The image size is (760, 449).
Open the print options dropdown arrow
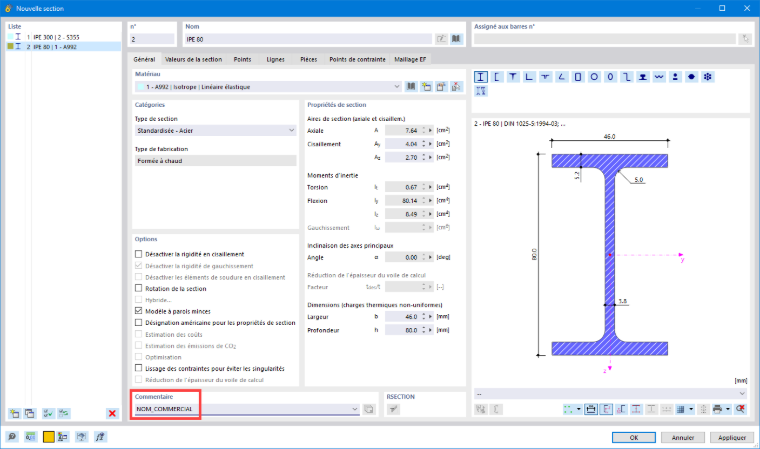(728, 409)
